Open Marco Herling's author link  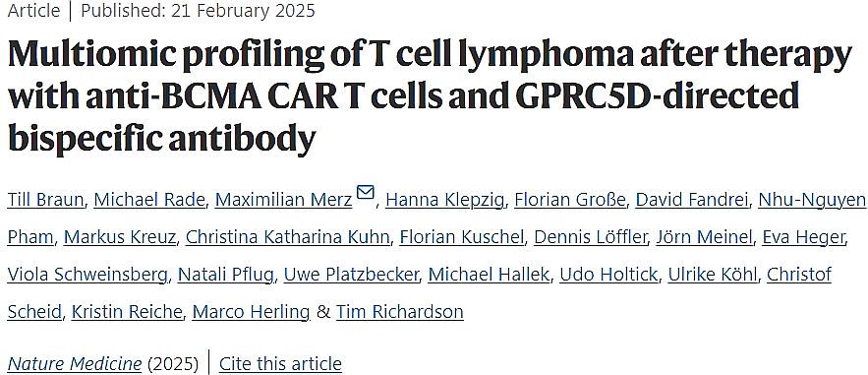251,312
